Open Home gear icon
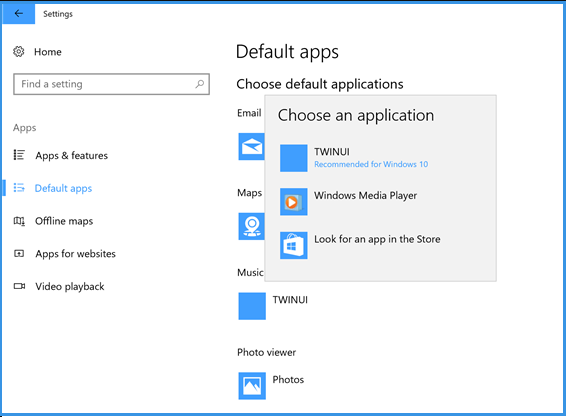Viewport: 566px width, 417px height. [19, 52]
